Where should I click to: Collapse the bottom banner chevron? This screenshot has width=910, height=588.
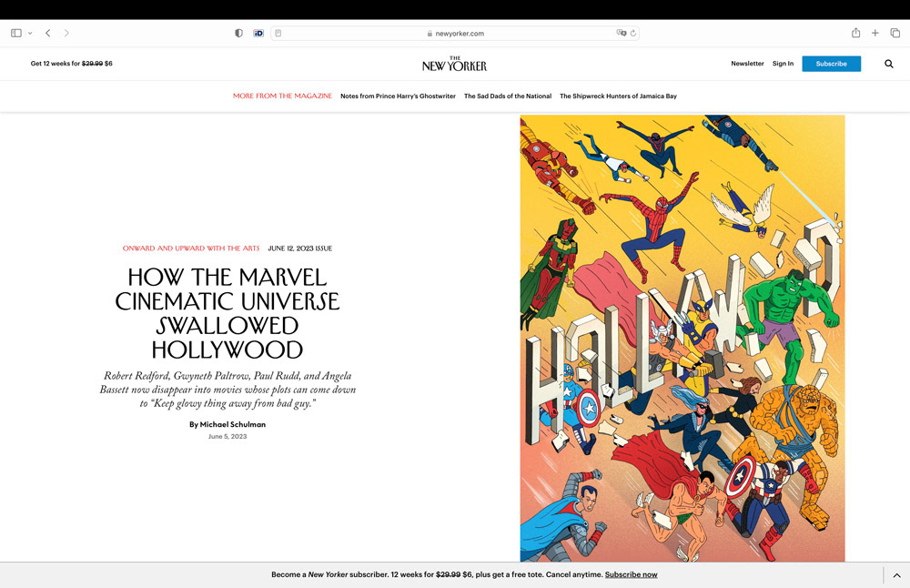896,575
